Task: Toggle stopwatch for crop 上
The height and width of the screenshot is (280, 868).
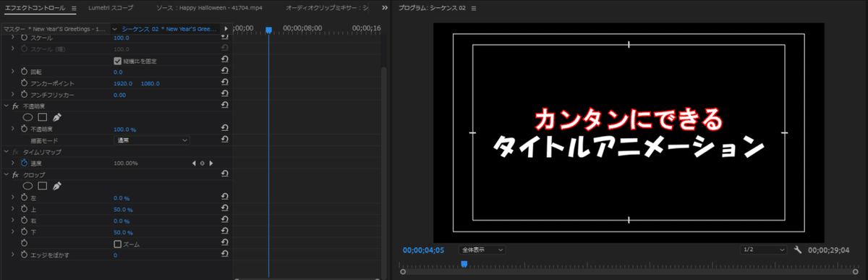Action: pyautogui.click(x=23, y=209)
